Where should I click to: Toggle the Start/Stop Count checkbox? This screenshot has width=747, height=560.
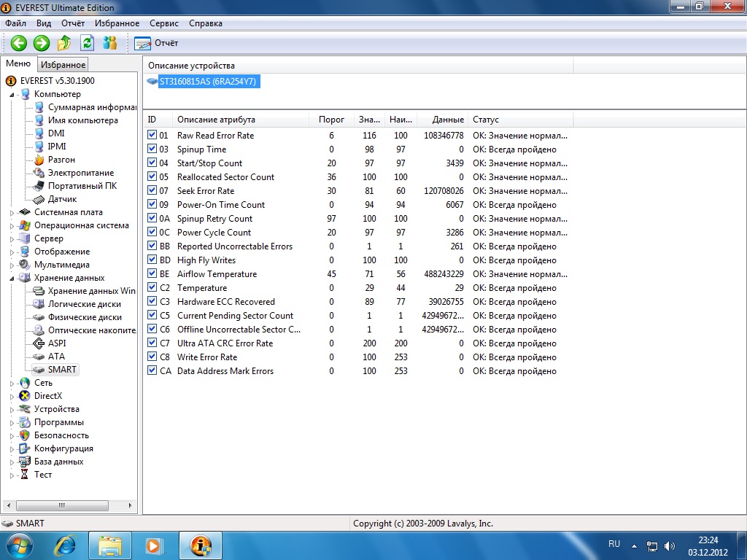(152, 163)
